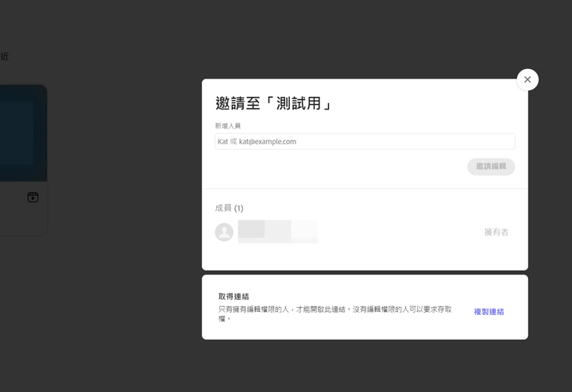572x392 pixels.
Task: Focus the add people email input field
Action: tap(365, 141)
